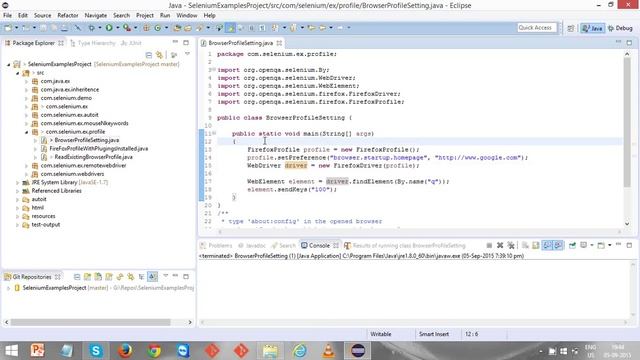Open Skype from the Windows taskbar

(x=96, y=351)
